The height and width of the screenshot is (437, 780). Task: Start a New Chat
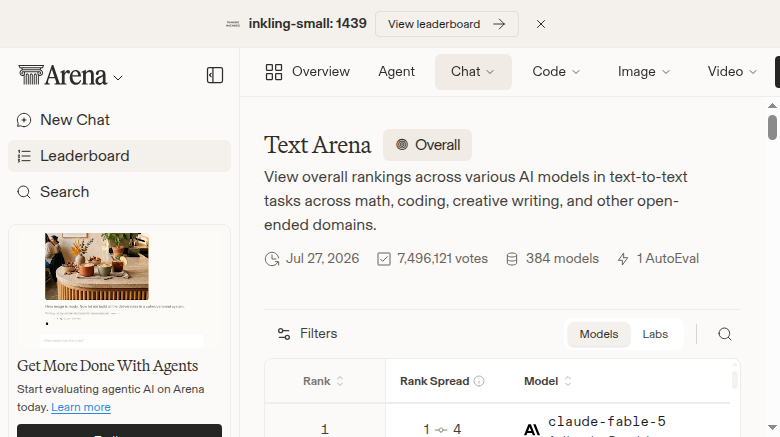[x=119, y=120]
